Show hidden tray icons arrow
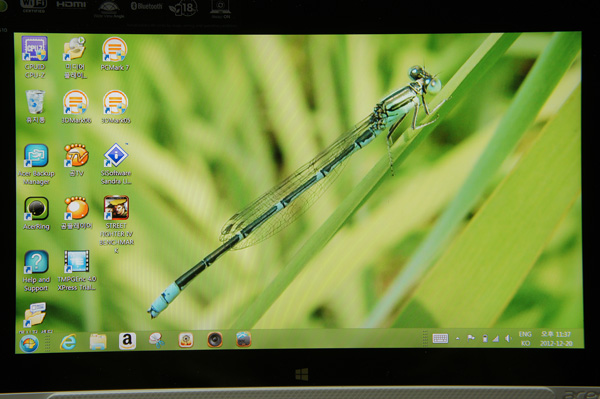This screenshot has width=600, height=399. [x=457, y=339]
